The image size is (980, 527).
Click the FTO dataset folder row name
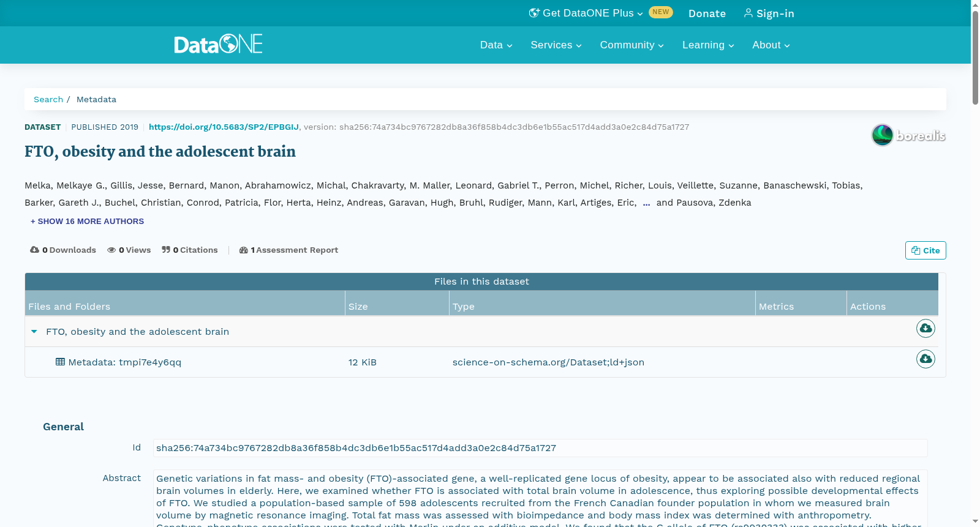[x=137, y=332]
